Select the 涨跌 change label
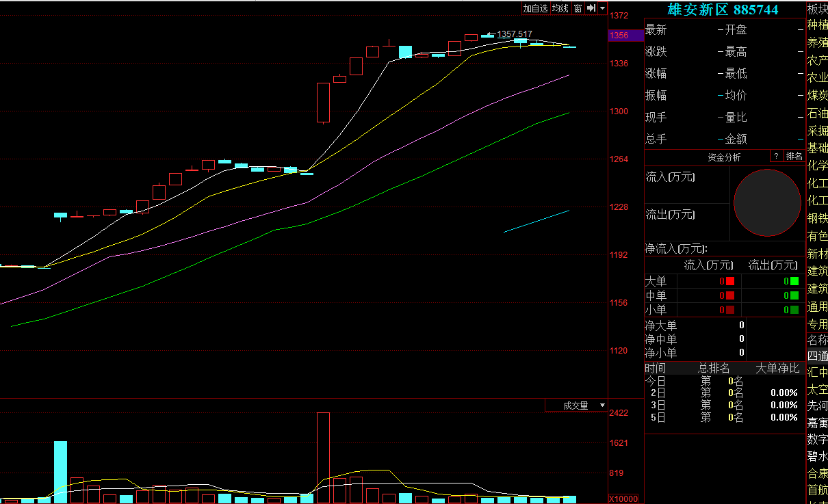The width and height of the screenshot is (828, 504). pos(656,52)
